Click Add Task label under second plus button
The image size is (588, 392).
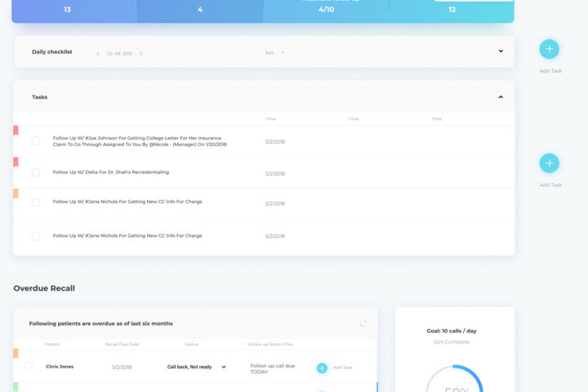550,185
